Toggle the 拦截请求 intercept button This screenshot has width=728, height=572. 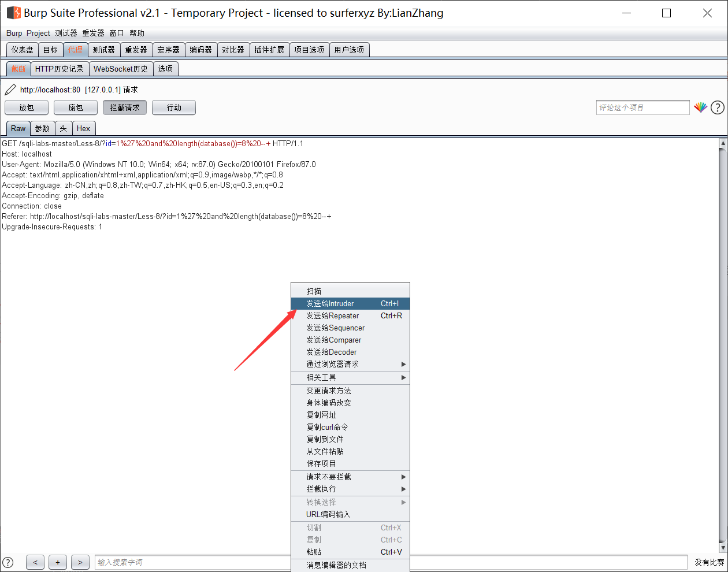pyautogui.click(x=125, y=107)
